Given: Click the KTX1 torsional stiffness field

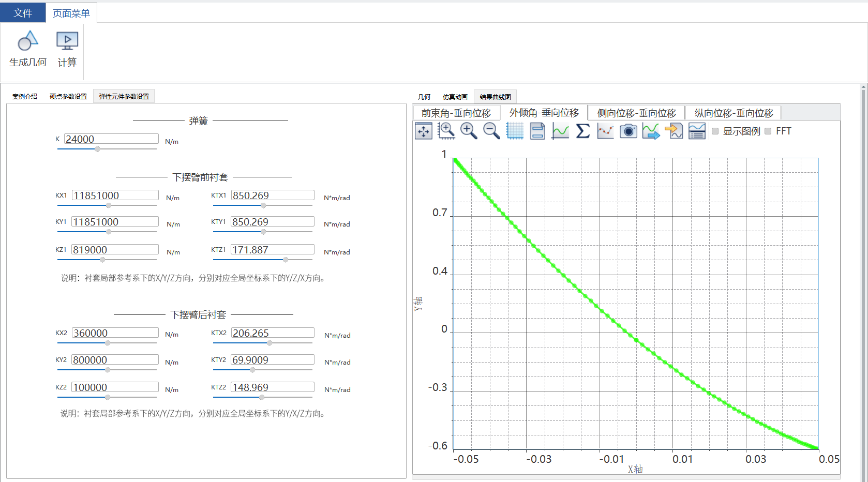Looking at the screenshot, I should click(x=273, y=195).
